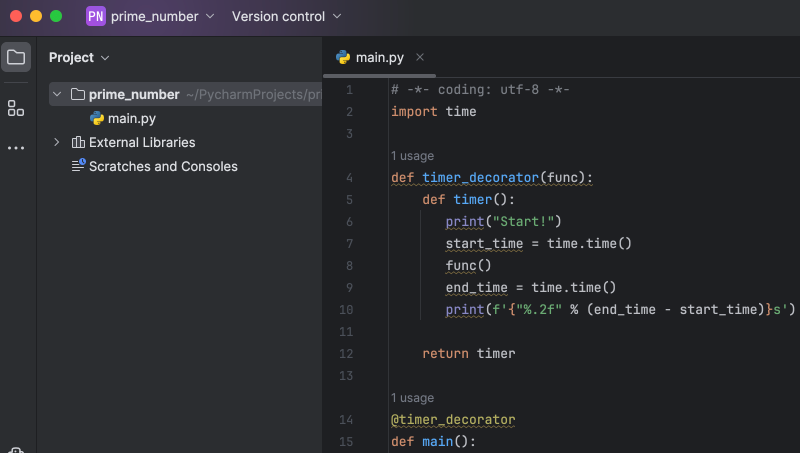Click the 'import time' line
800x453 pixels.
pos(434,111)
